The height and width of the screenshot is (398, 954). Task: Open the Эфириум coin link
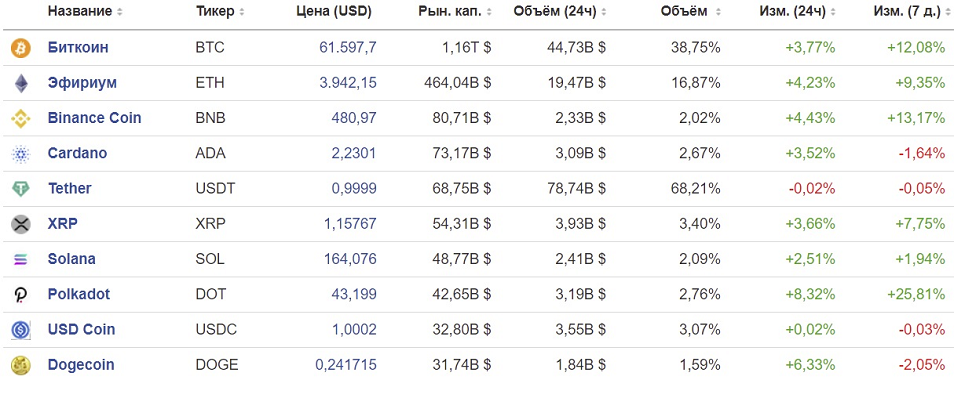(x=82, y=83)
